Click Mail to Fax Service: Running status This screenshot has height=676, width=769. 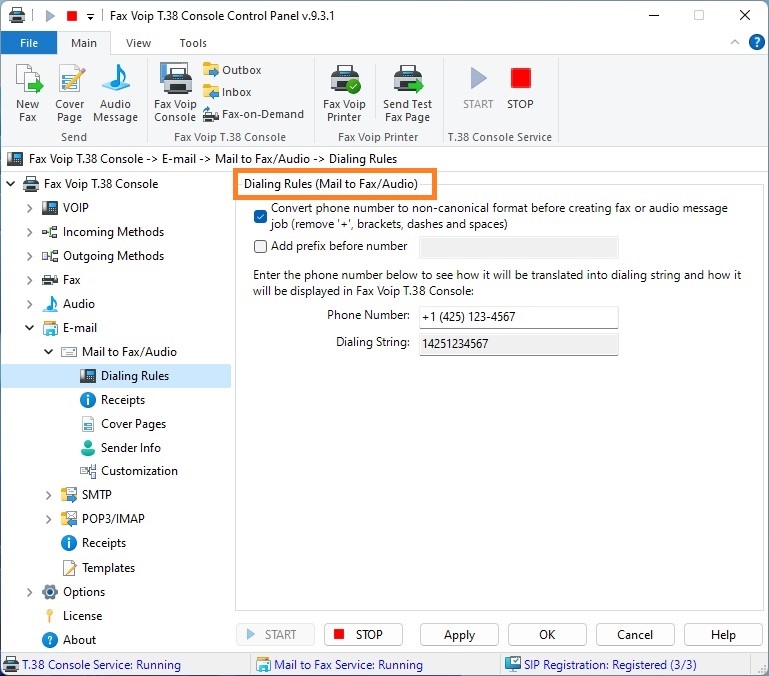click(339, 665)
